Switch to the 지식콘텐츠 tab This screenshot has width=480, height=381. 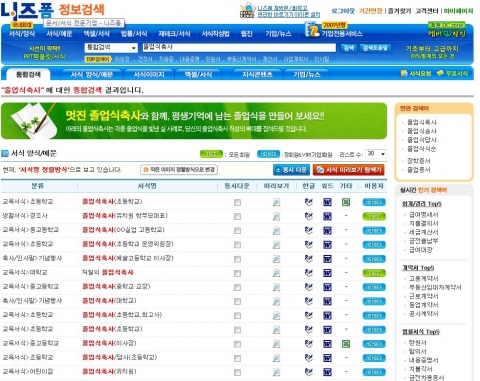257,74
